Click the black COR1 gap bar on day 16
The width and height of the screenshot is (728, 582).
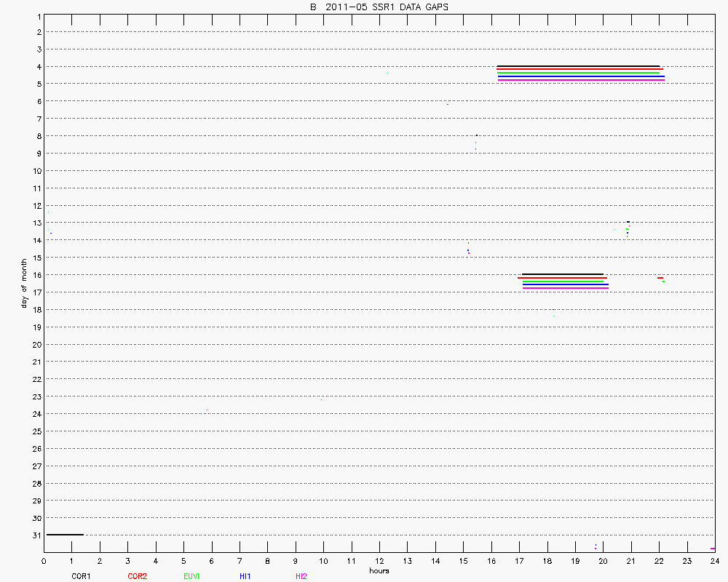[563, 274]
